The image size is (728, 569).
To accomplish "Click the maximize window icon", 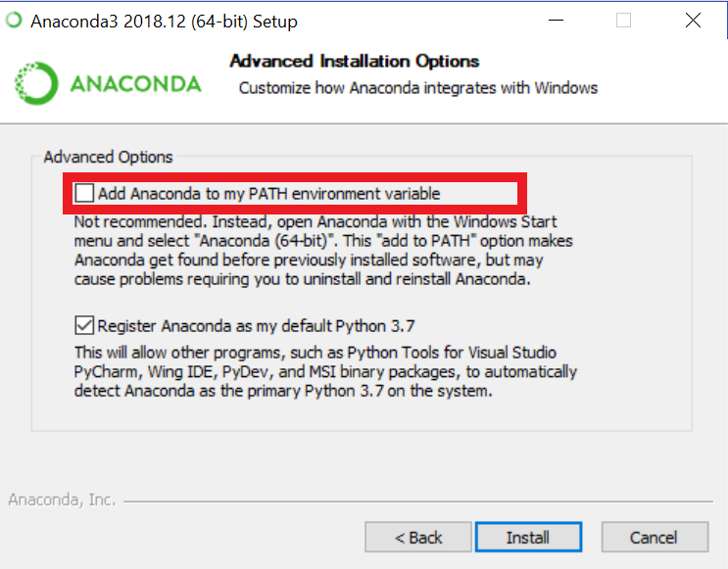I will click(623, 21).
